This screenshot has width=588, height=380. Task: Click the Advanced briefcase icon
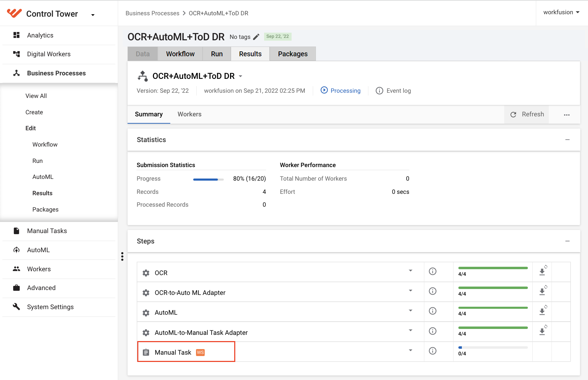pos(16,288)
